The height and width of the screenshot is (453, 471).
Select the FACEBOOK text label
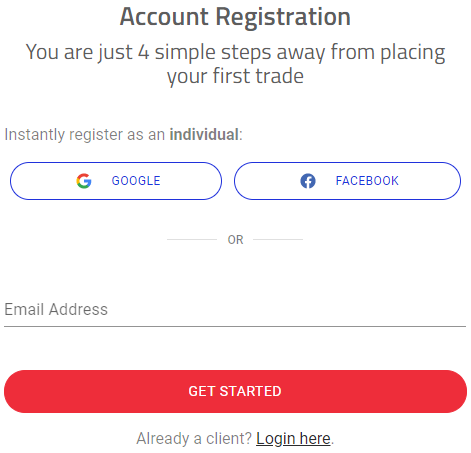(x=367, y=181)
